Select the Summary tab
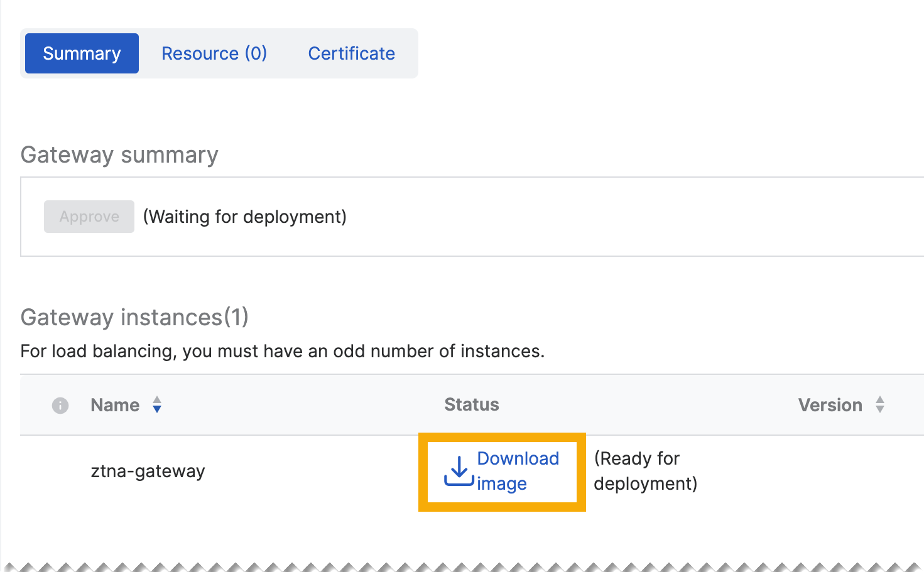 click(82, 53)
